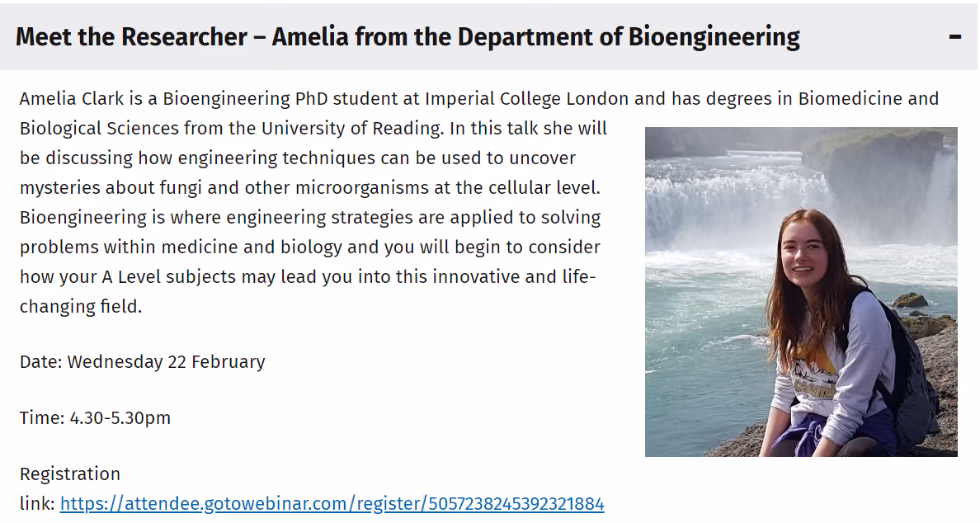The image size is (980, 523).
Task: Click the words changing field ending the paragraph
Action: (81, 307)
